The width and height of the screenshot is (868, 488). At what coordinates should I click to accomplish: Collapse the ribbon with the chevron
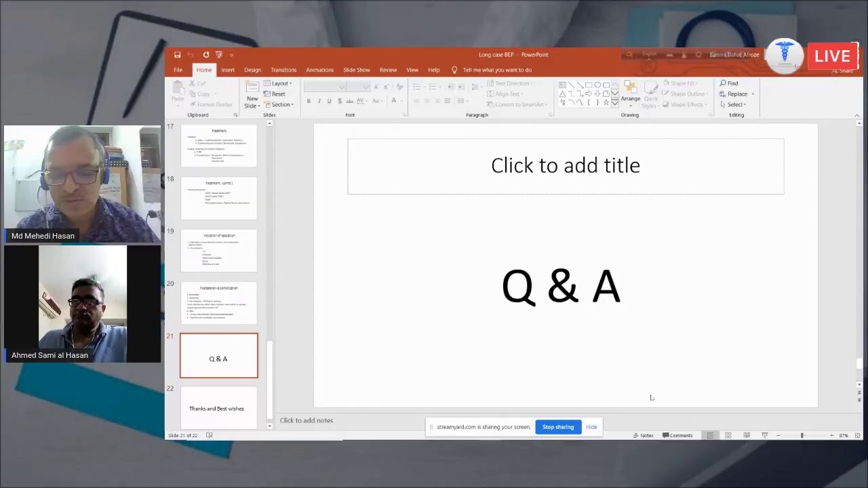coord(856,115)
